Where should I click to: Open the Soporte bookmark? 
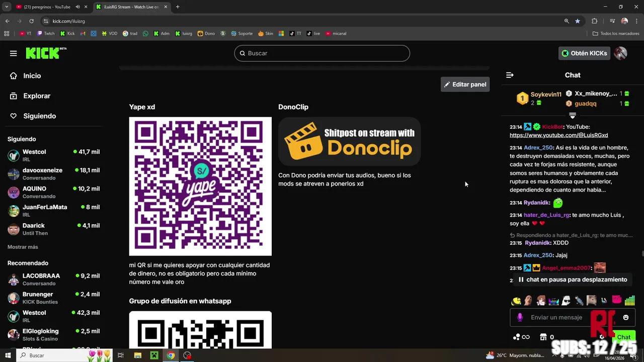pos(242,34)
